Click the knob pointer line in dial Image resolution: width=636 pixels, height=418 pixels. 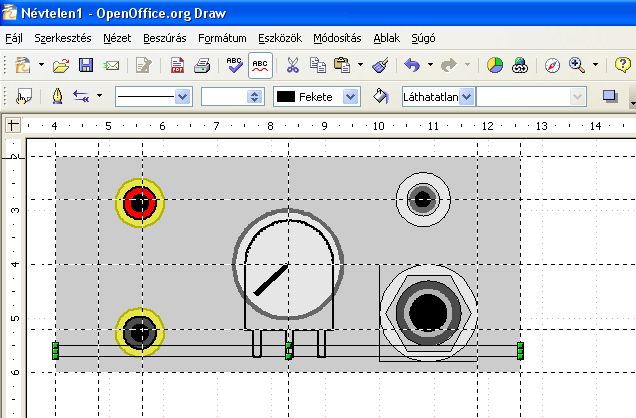point(271,279)
